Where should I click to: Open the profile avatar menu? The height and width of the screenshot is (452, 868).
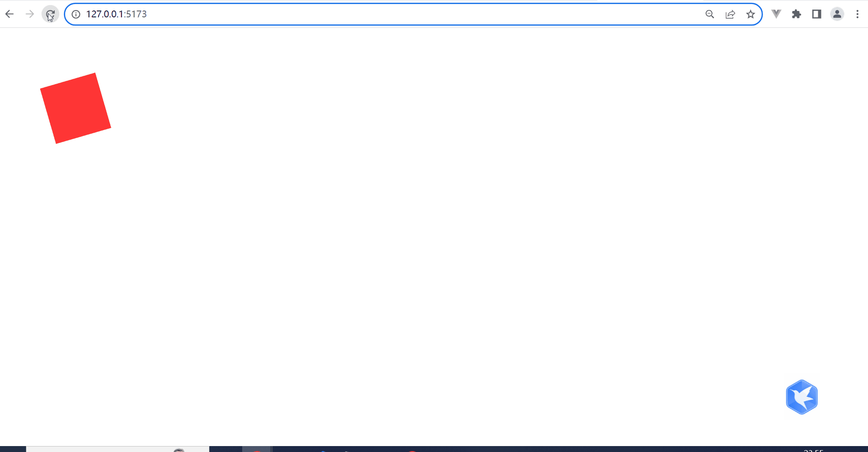pyautogui.click(x=837, y=14)
